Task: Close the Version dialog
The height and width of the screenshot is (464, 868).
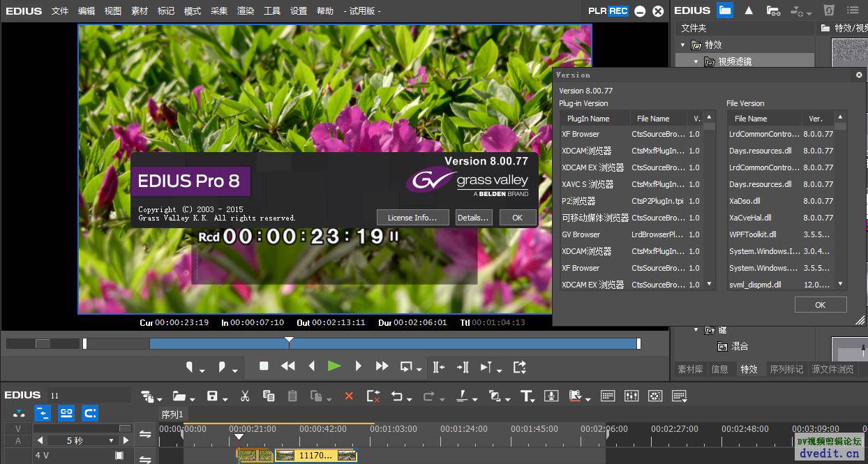Action: [859, 75]
